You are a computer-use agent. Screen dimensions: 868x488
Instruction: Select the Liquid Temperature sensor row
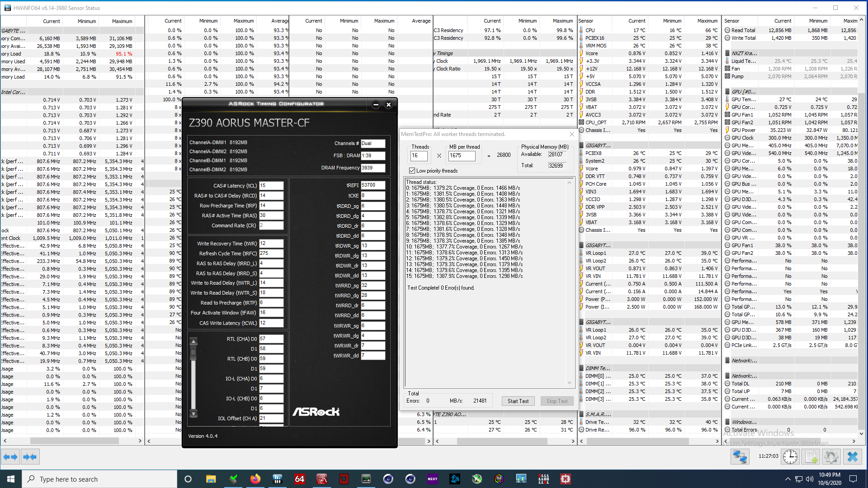pyautogui.click(x=791, y=61)
